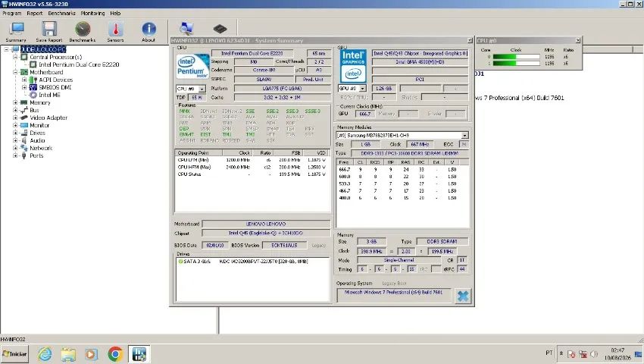Expand the Monitor tree node
The width and height of the screenshot is (644, 364).
[x=15, y=125]
